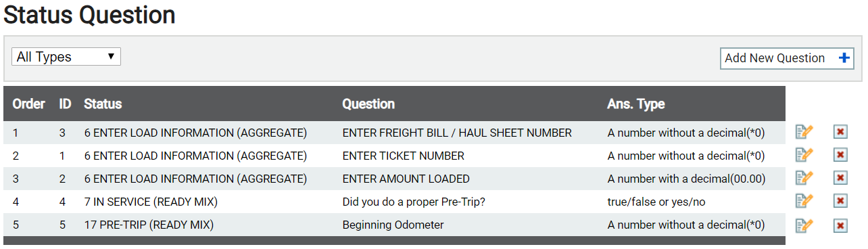The height and width of the screenshot is (249, 868).
Task: Delete the ENTER TICKET NUMBER question
Action: [840, 155]
